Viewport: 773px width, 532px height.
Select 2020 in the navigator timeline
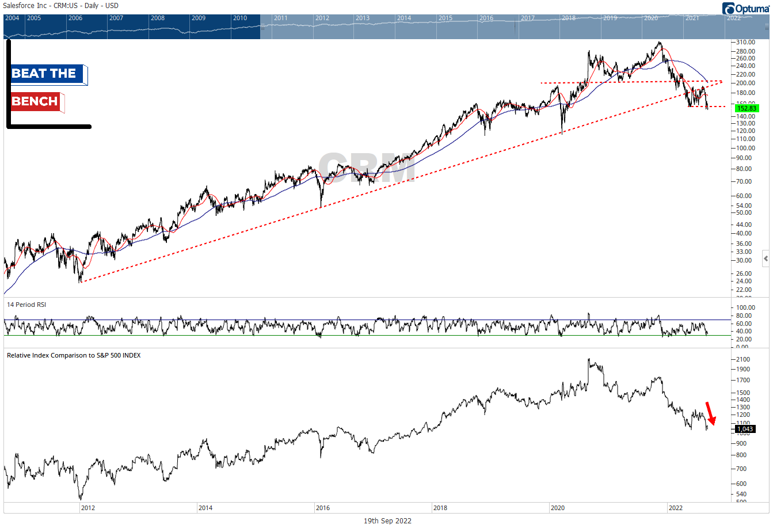click(651, 18)
